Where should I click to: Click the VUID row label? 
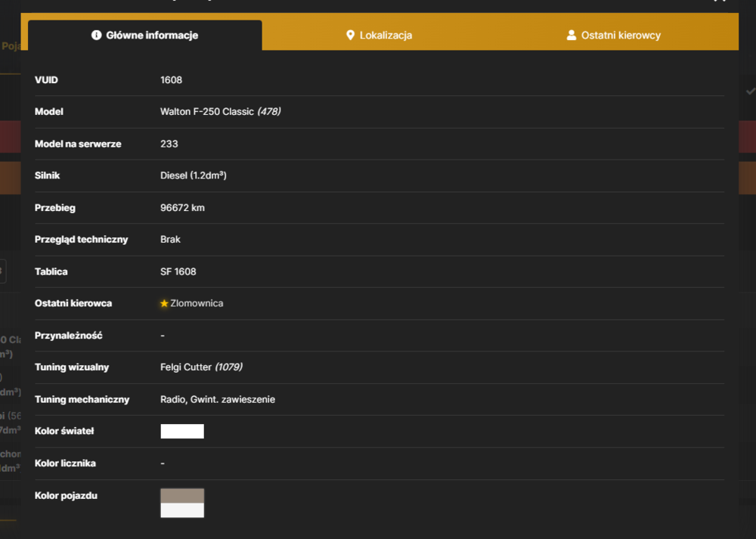[x=46, y=80]
